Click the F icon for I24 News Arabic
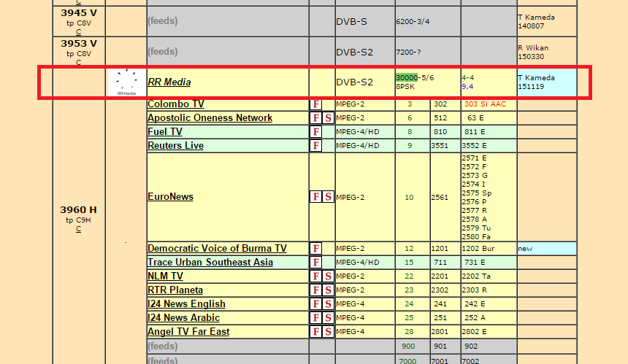628x364 pixels. (x=316, y=318)
